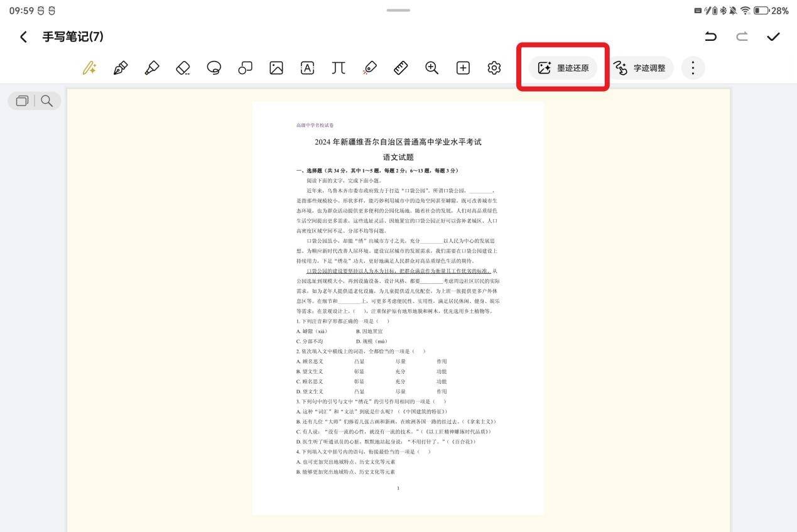Open the shapes tool
This screenshot has width=797, height=532.
coord(245,68)
